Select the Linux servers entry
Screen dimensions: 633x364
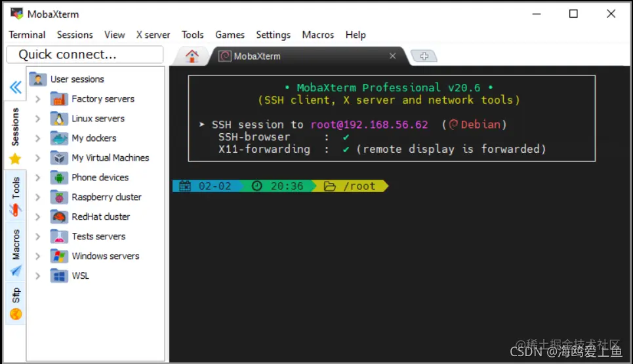(98, 119)
